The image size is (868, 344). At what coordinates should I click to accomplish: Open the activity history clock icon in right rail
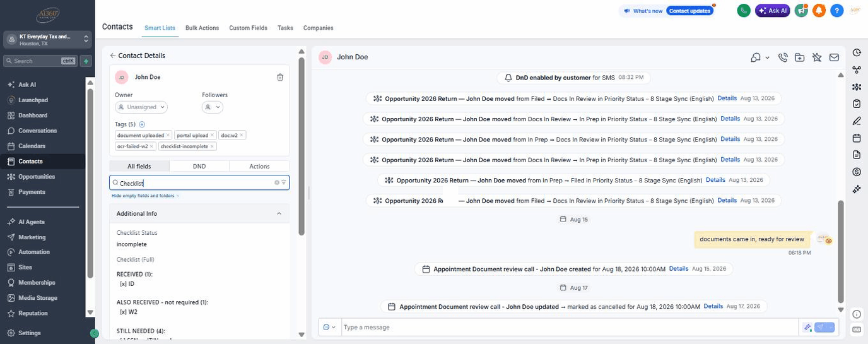pos(857,53)
